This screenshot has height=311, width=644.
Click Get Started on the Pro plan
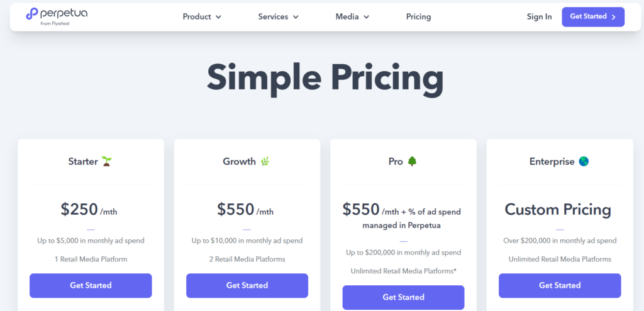[x=403, y=297]
